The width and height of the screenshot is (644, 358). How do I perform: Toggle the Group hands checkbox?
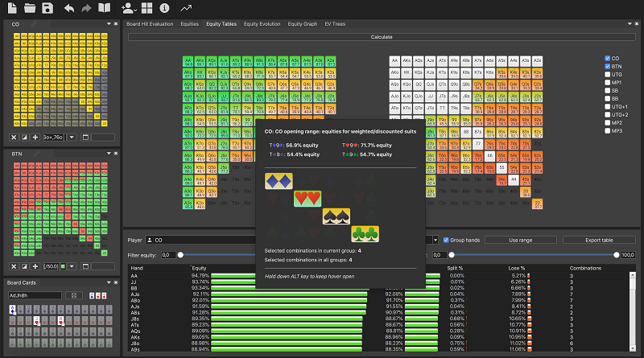[x=446, y=241]
